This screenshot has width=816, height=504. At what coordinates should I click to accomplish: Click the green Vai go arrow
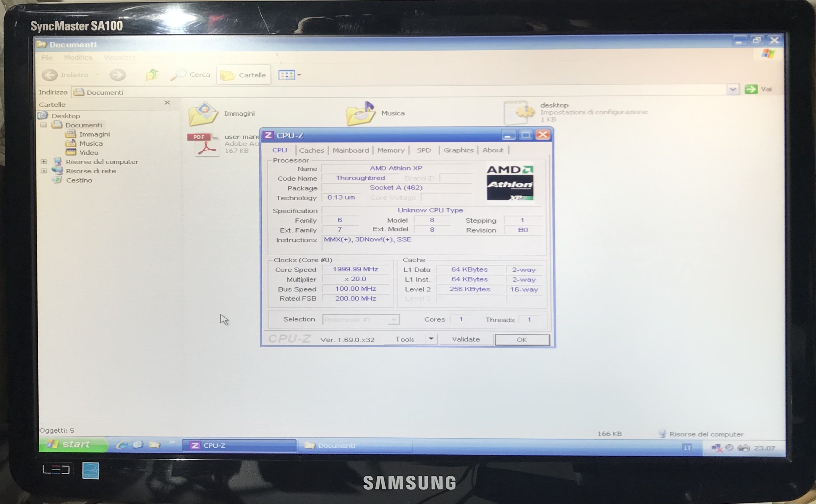(x=751, y=89)
